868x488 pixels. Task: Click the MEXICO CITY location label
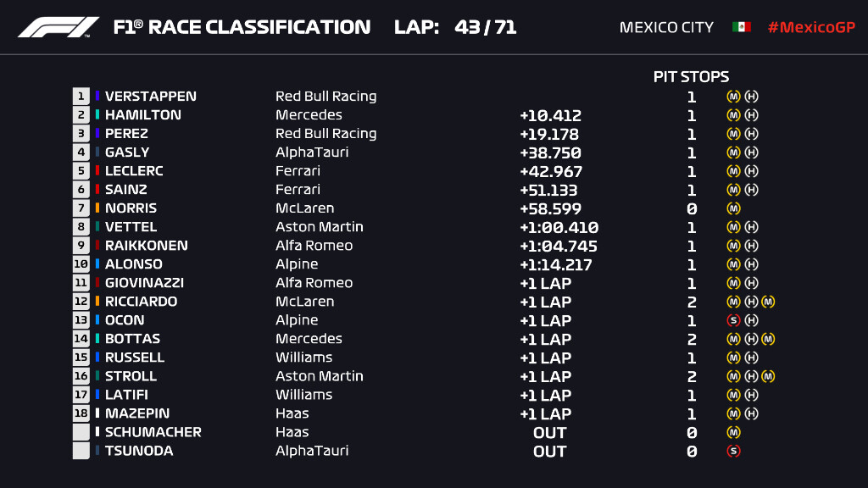pyautogui.click(x=666, y=27)
